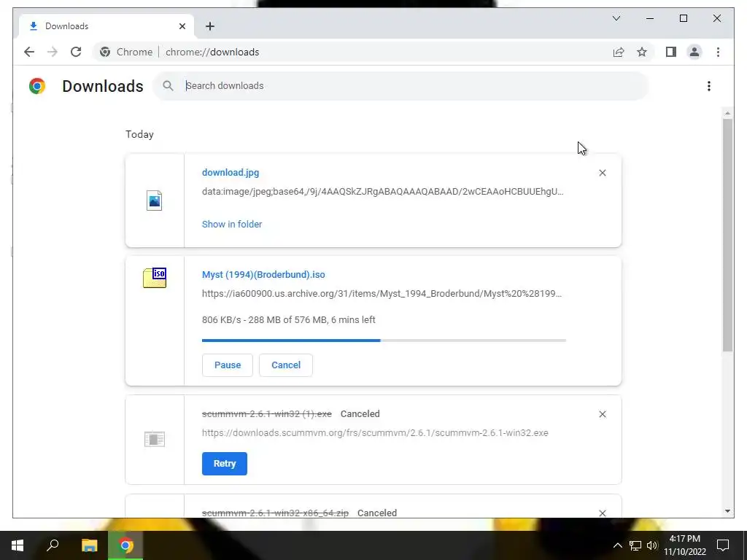
Task: Cancel the Myst iso download
Action: 286,365
